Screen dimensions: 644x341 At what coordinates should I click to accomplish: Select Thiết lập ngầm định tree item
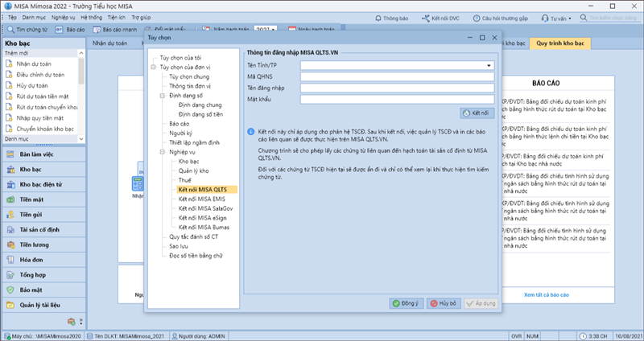[x=194, y=143]
